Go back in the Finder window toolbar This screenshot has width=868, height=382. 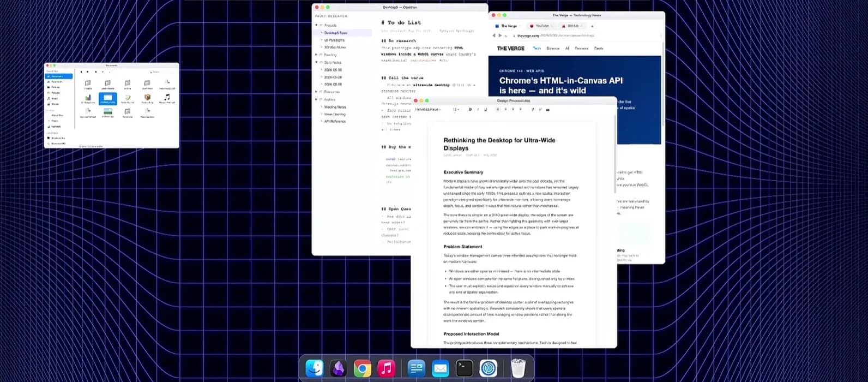[x=81, y=72]
